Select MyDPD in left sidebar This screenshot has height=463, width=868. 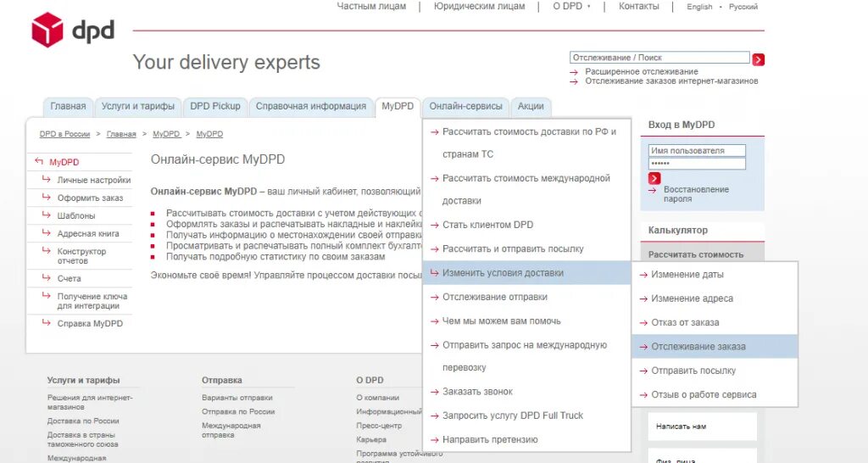[64, 162]
